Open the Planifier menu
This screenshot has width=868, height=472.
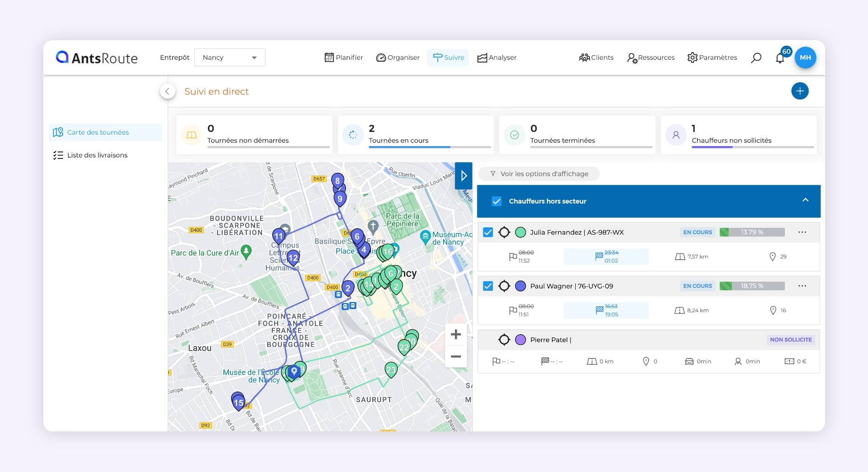pyautogui.click(x=344, y=58)
